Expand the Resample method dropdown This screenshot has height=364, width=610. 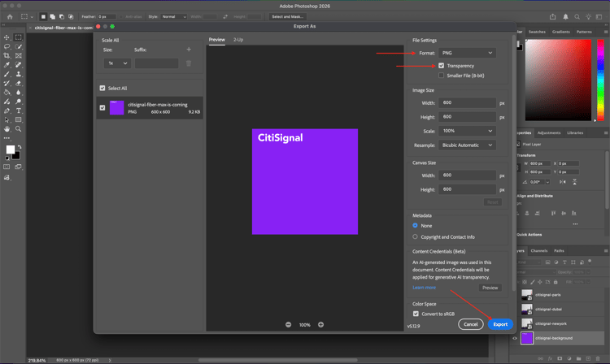tap(467, 145)
